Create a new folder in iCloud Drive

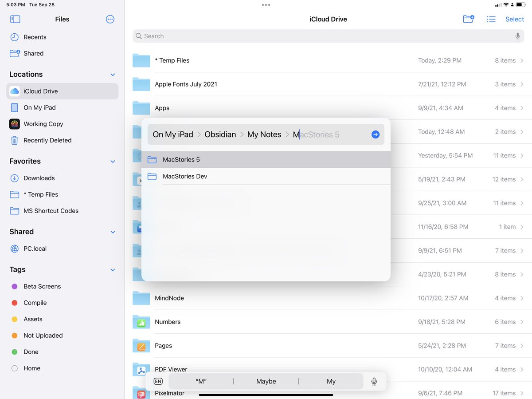click(469, 19)
